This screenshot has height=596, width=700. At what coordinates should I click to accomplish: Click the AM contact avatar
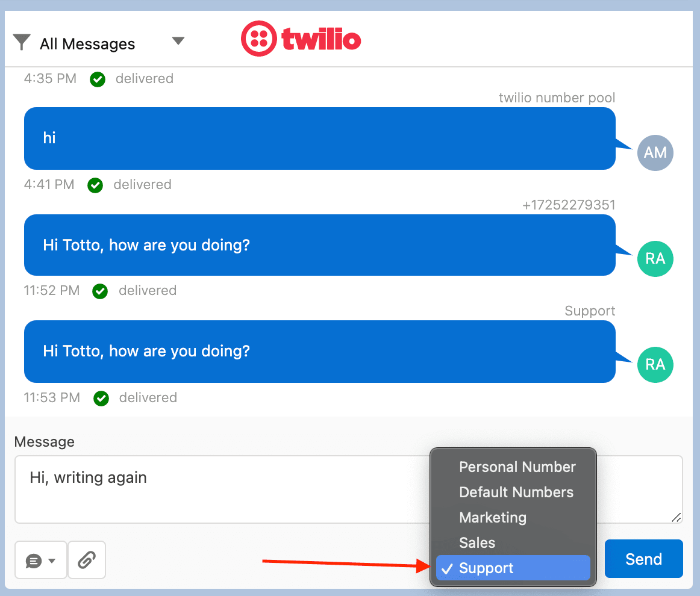click(655, 153)
